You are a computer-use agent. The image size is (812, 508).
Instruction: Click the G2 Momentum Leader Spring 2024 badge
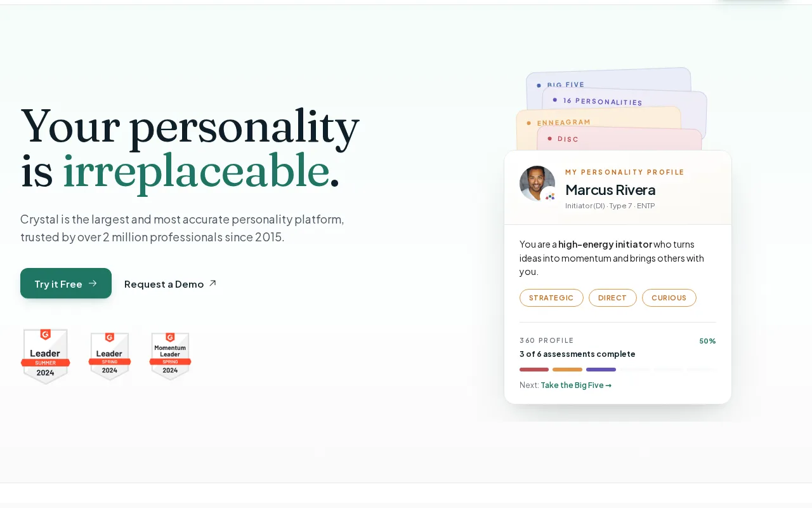(x=170, y=356)
